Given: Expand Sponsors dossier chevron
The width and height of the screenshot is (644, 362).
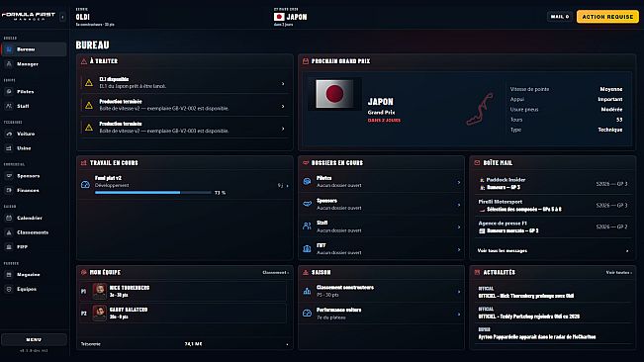Looking at the screenshot, I should click(x=459, y=205).
